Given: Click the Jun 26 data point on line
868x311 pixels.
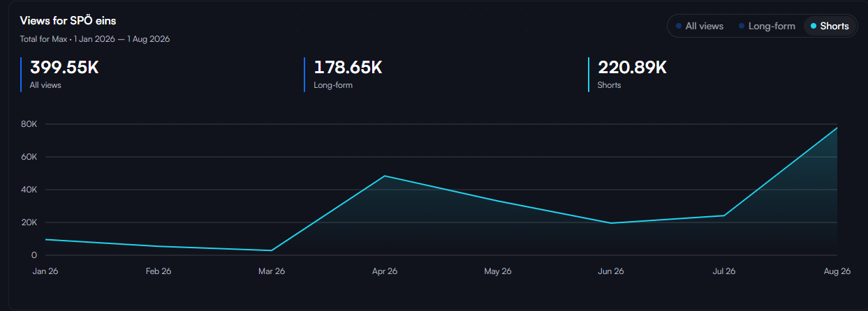Looking at the screenshot, I should click(x=611, y=223).
